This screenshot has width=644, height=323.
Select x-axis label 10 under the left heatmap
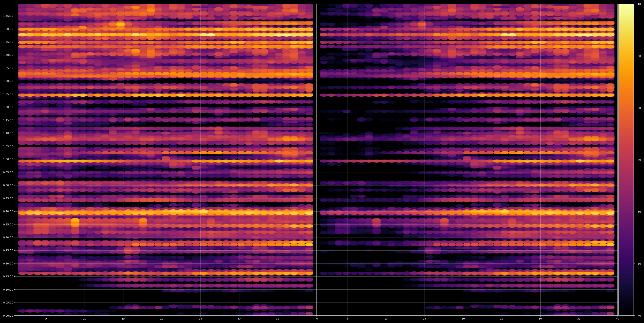click(x=84, y=319)
